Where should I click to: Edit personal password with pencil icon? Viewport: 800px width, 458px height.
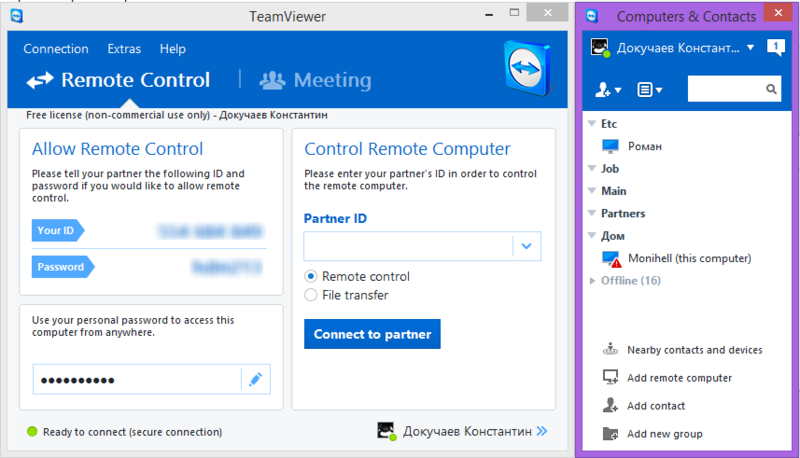click(x=256, y=379)
